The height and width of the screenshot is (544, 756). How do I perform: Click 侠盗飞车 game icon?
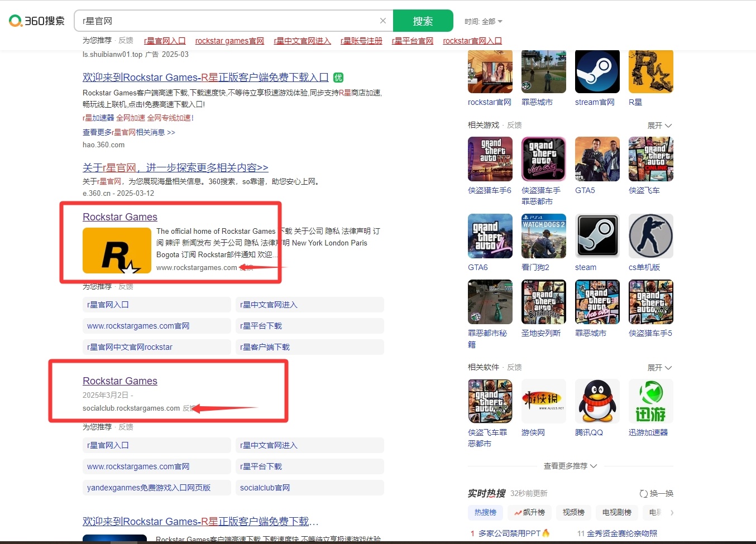click(x=651, y=159)
